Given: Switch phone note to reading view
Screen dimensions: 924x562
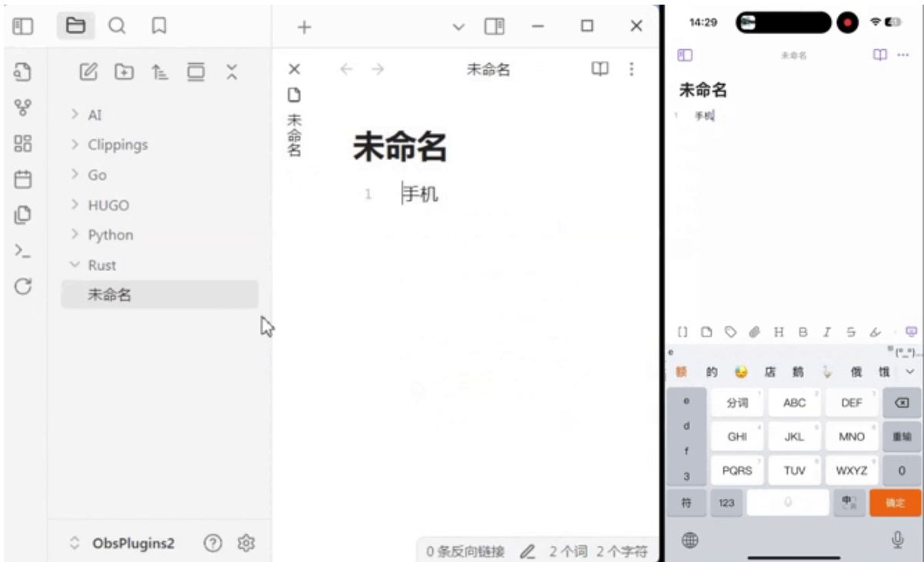Looking at the screenshot, I should (880, 55).
